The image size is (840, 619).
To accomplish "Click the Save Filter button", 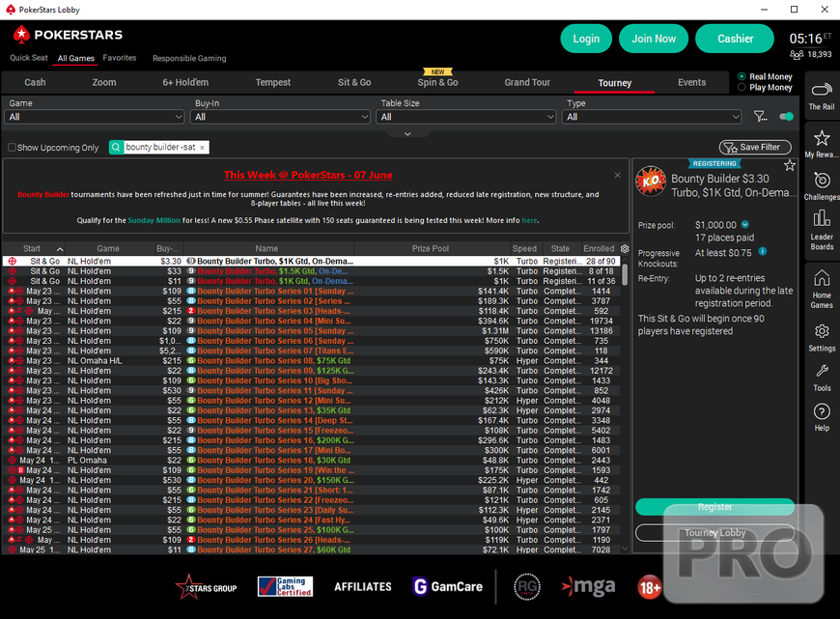I will click(x=755, y=148).
